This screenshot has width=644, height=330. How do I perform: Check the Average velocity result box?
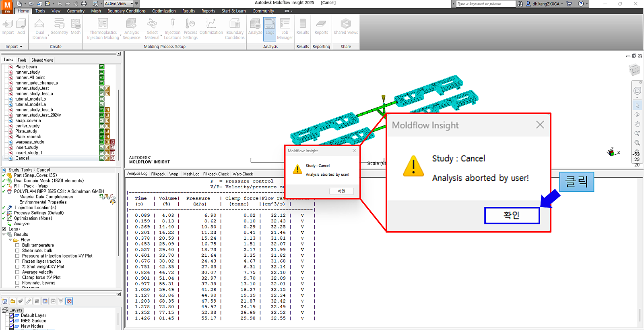point(17,272)
